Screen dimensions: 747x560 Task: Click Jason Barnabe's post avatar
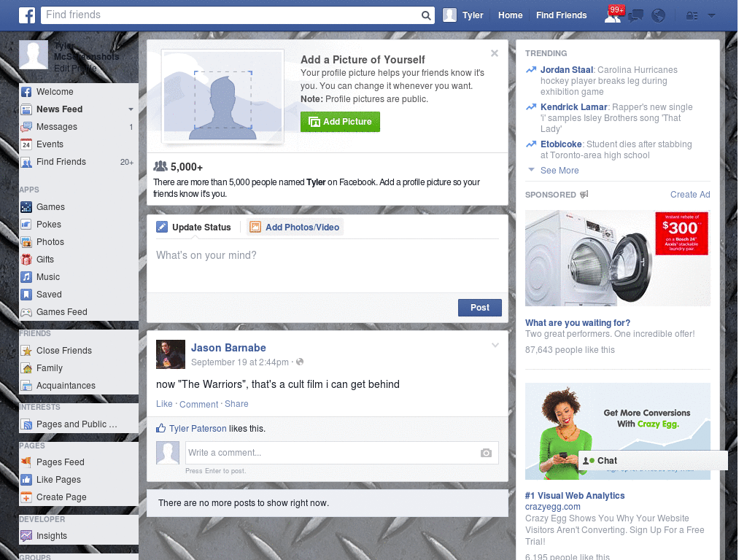tap(171, 354)
